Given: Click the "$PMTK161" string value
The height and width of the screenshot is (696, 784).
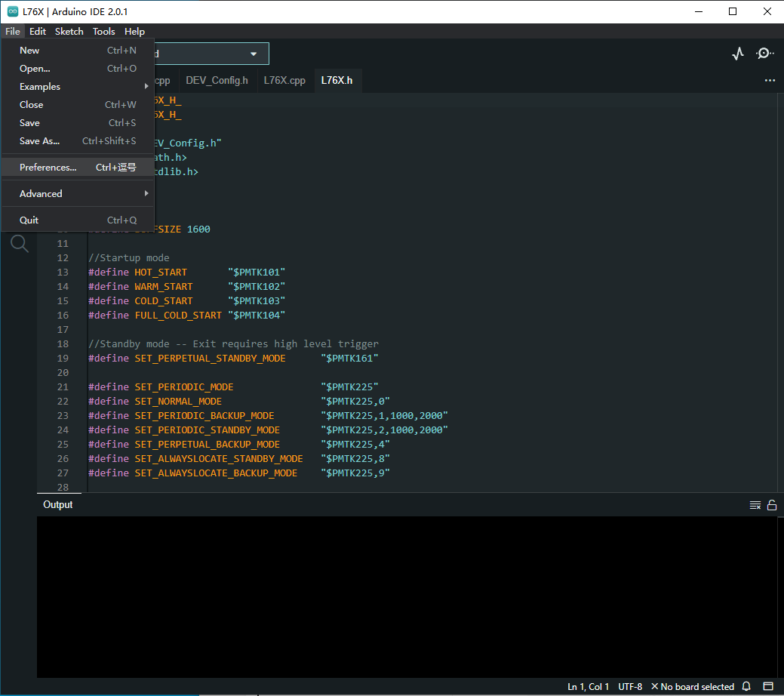Looking at the screenshot, I should pyautogui.click(x=349, y=359).
